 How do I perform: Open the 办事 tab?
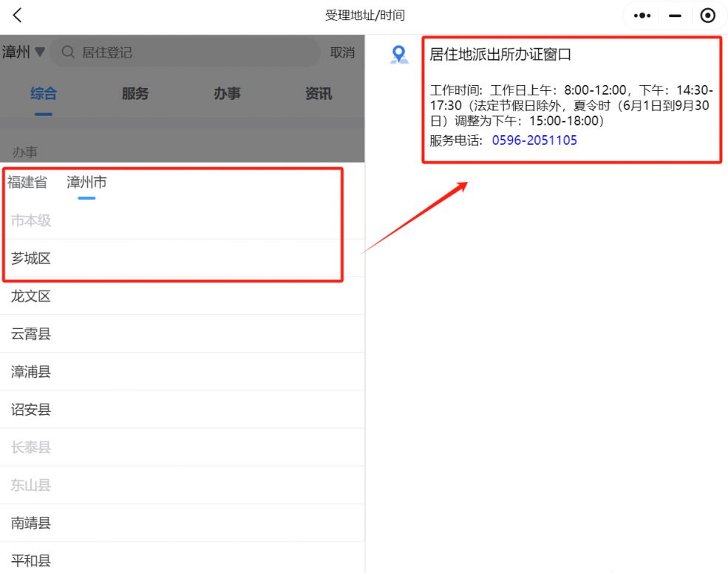[x=227, y=94]
